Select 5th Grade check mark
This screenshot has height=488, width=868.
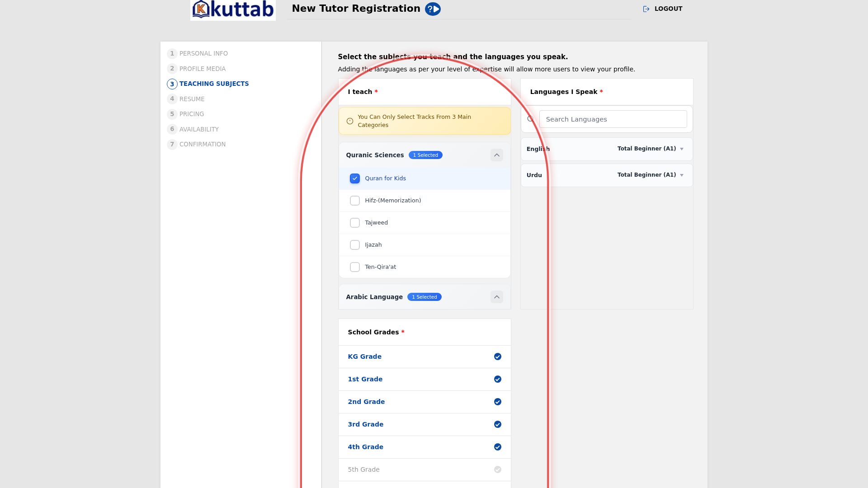(498, 469)
